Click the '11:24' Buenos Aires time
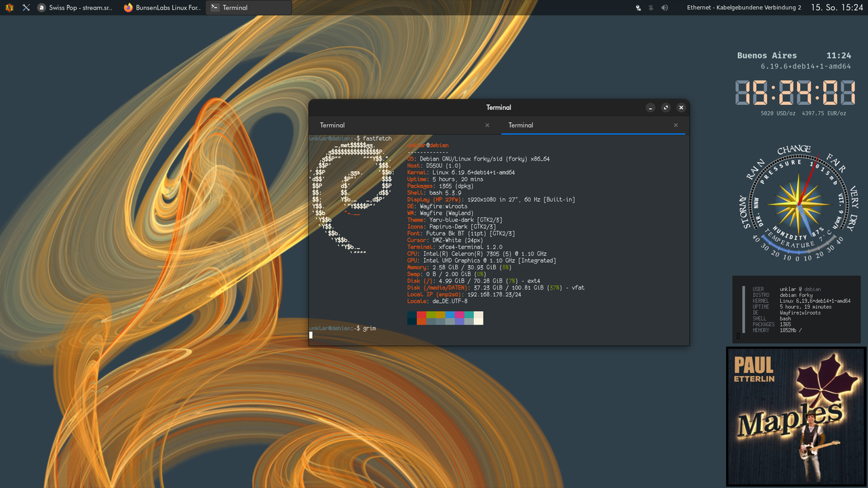The height and width of the screenshot is (488, 868). [838, 56]
